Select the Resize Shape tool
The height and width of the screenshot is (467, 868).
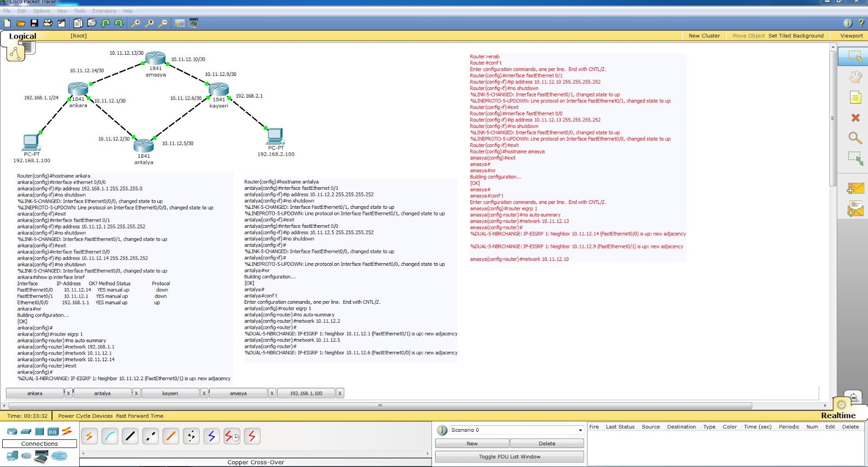point(856,158)
